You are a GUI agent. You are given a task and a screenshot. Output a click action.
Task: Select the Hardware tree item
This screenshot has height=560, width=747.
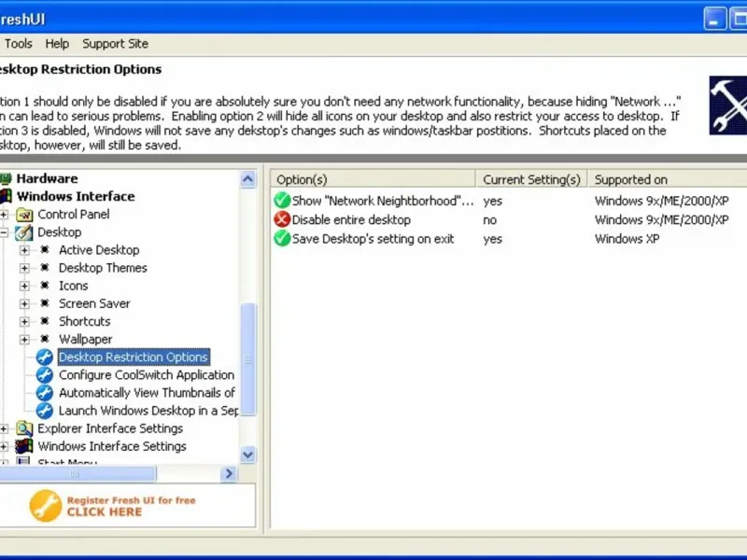click(x=48, y=178)
